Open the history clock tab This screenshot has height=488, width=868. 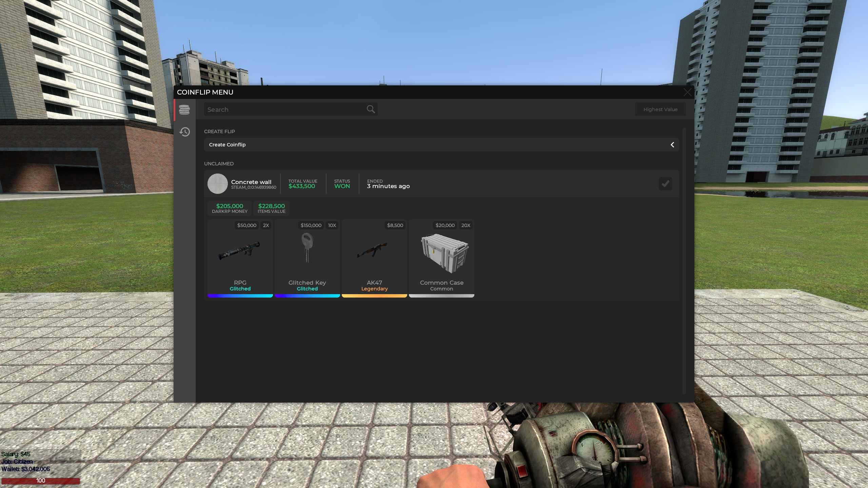coord(184,132)
